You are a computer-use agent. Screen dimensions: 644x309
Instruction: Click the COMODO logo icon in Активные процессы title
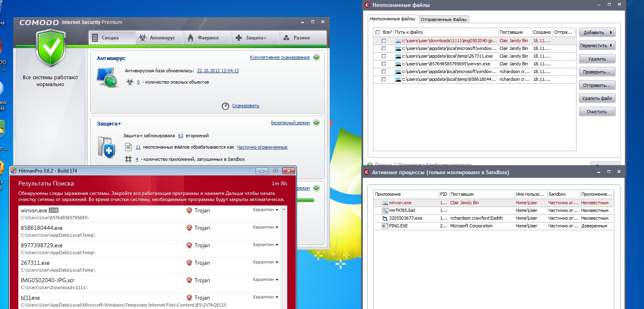[x=367, y=172]
